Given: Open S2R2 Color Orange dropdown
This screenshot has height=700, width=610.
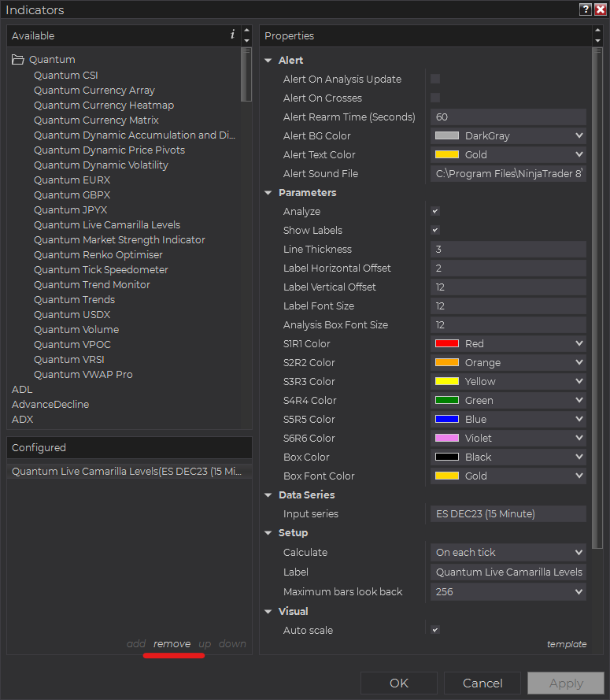Looking at the screenshot, I should tap(508, 362).
